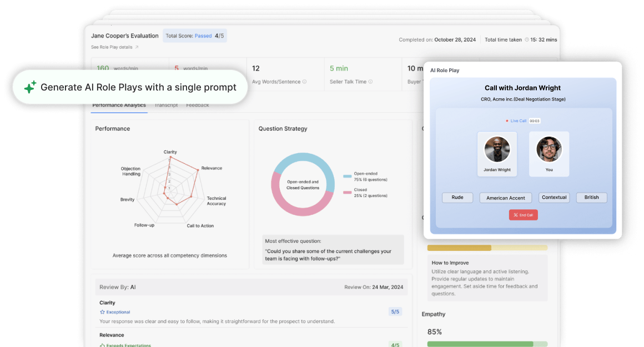Click the phone icon on End Call button

coord(516,215)
